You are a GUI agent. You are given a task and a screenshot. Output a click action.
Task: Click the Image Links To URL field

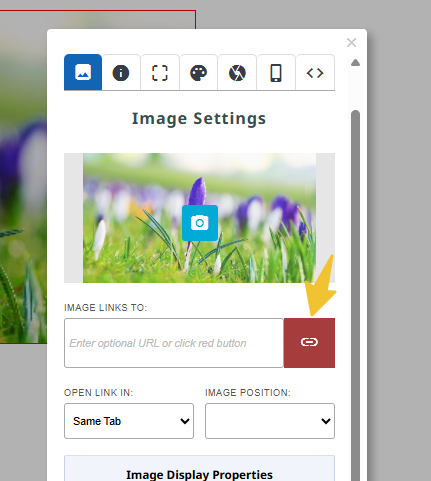[174, 343]
